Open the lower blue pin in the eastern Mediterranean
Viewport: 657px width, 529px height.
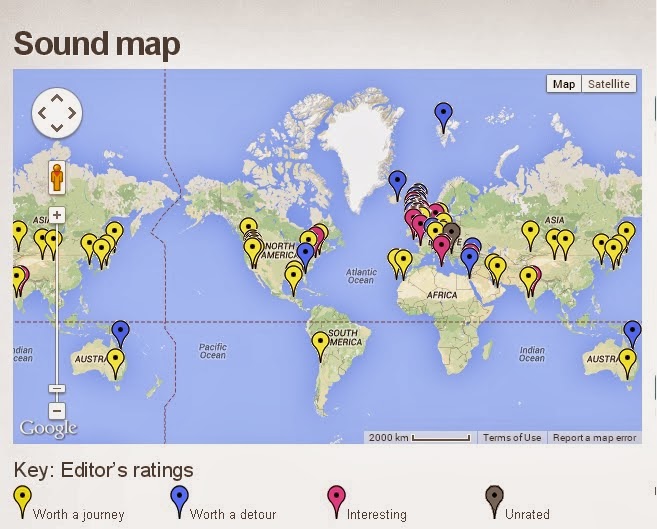click(x=469, y=259)
